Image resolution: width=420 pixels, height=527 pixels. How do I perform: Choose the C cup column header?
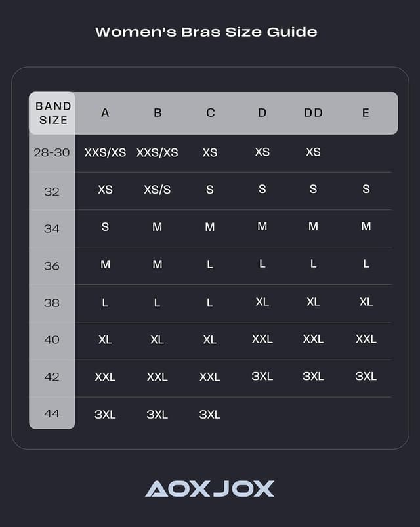pos(210,113)
